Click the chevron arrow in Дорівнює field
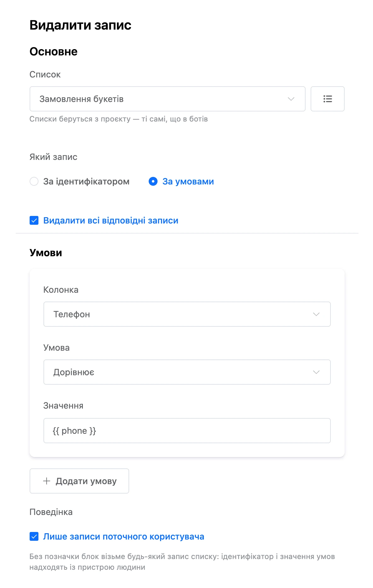Screen dimensions: 373x588 [316, 372]
